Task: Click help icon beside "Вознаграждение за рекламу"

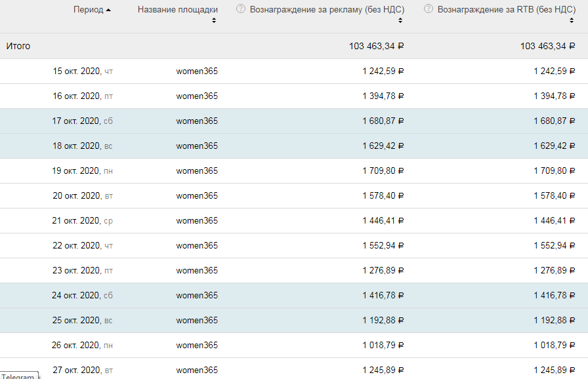Action: coord(241,9)
